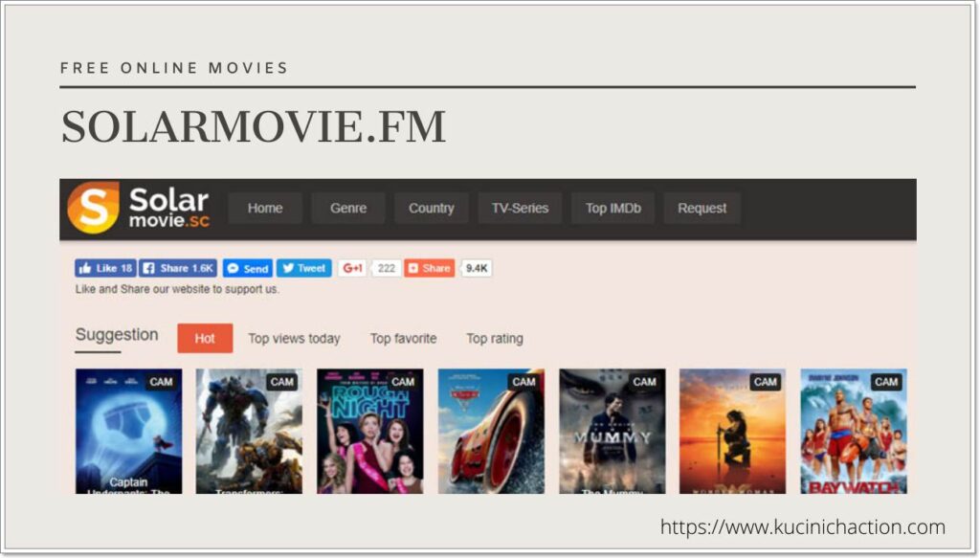The height and width of the screenshot is (558, 980).
Task: Click the Twitter Tweet button
Action: pyautogui.click(x=304, y=268)
